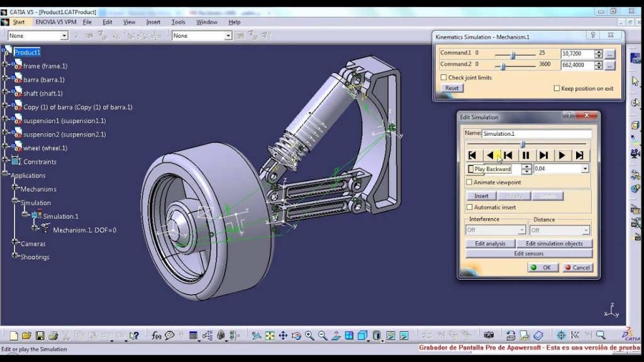This screenshot has height=362, width=644.
Task: Select the Pan view tool
Action: (x=283, y=336)
